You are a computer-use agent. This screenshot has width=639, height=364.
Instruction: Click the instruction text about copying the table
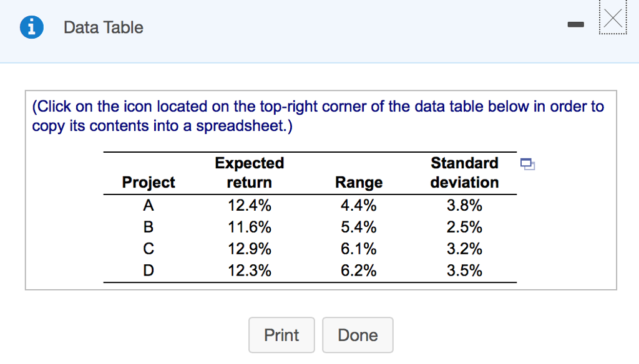317,116
